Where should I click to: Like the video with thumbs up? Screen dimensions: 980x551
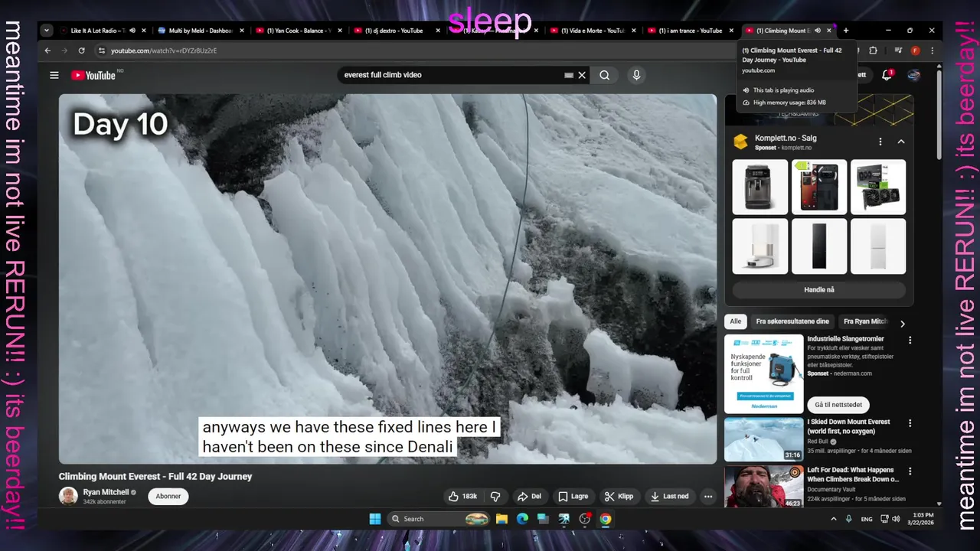point(462,496)
